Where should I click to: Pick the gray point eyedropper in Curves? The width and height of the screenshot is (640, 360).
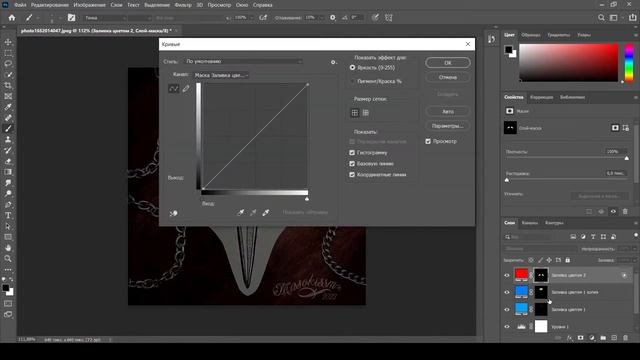point(253,212)
